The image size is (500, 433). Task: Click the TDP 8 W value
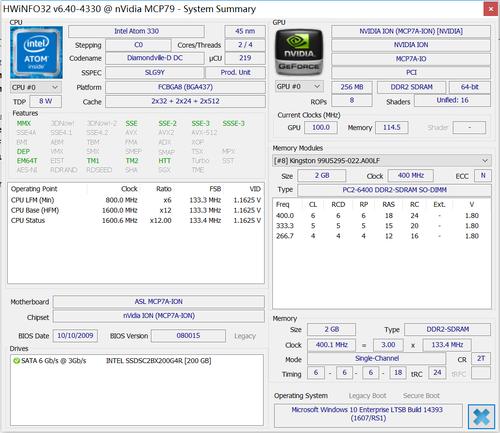pyautogui.click(x=46, y=101)
